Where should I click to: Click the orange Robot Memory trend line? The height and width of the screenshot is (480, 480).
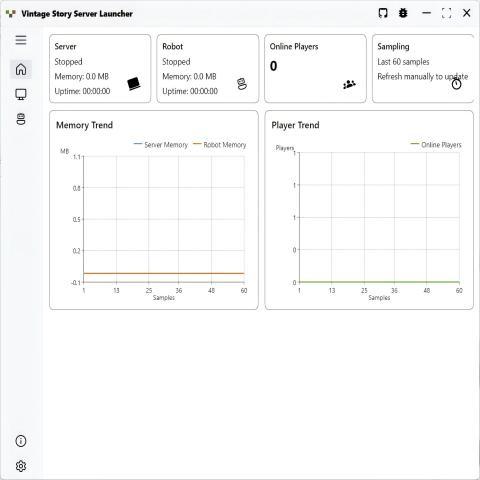coord(164,273)
